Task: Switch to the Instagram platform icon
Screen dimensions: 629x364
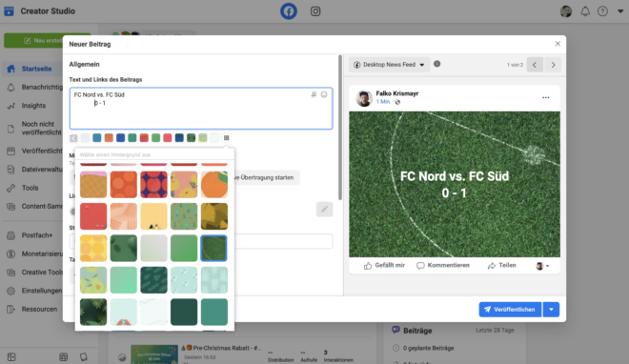Action: pyautogui.click(x=315, y=11)
